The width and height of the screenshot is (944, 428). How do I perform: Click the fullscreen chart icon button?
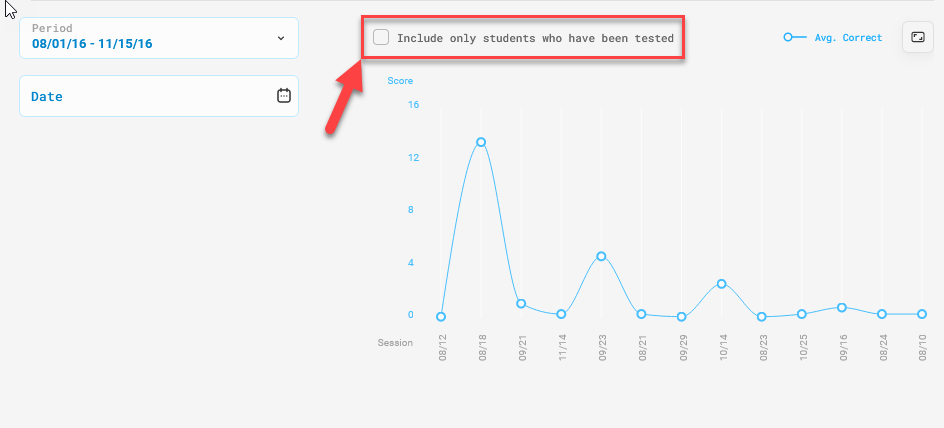click(x=916, y=38)
